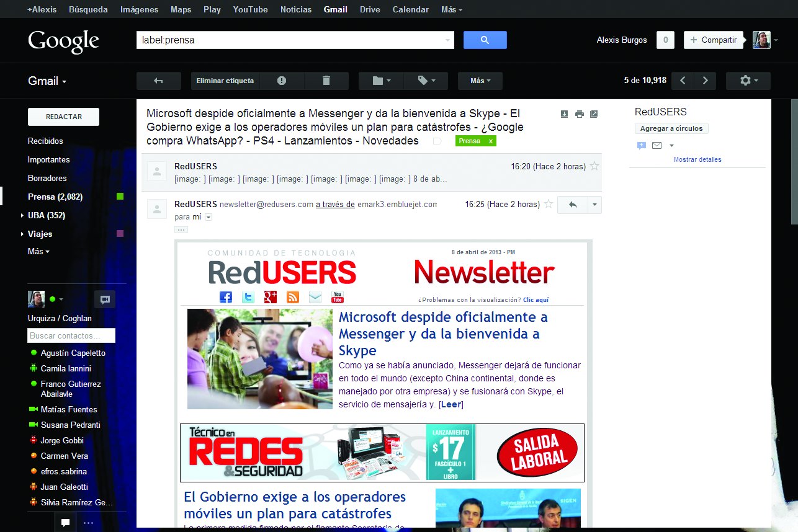Expand Más in the left sidebar

pos(38,251)
